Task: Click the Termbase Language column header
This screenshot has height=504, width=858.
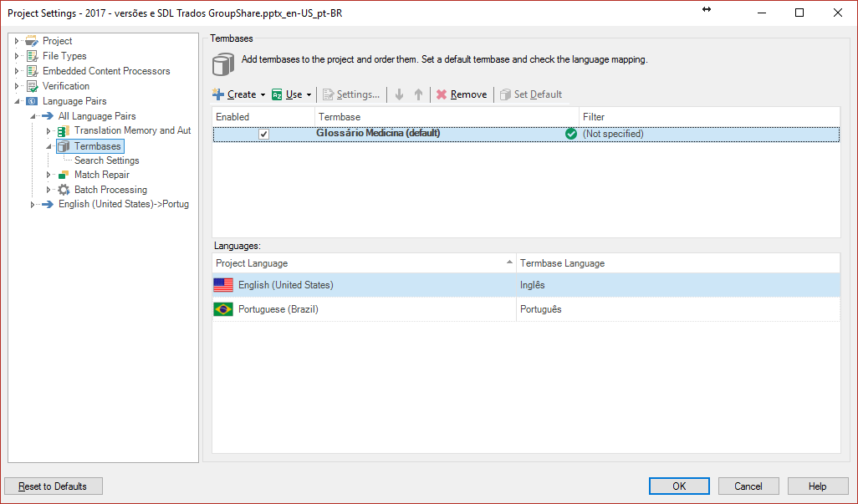Action: coord(678,263)
